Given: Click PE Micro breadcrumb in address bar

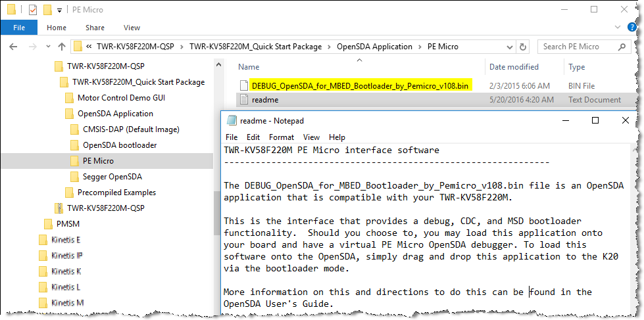Looking at the screenshot, I should pos(443,47).
